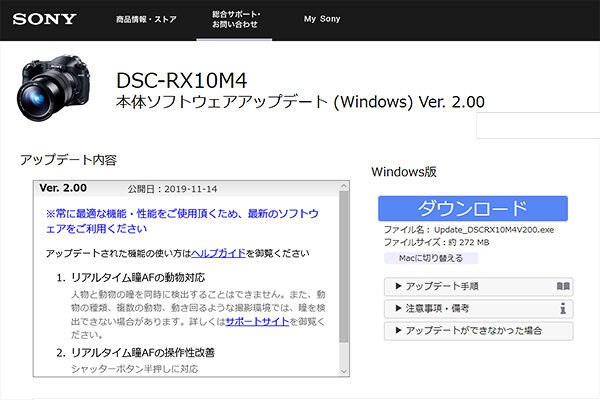Click the empty search field at the right edge

click(538, 126)
